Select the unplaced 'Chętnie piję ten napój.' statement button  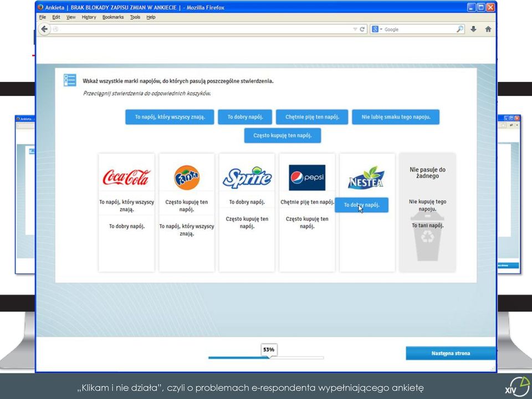(x=312, y=117)
